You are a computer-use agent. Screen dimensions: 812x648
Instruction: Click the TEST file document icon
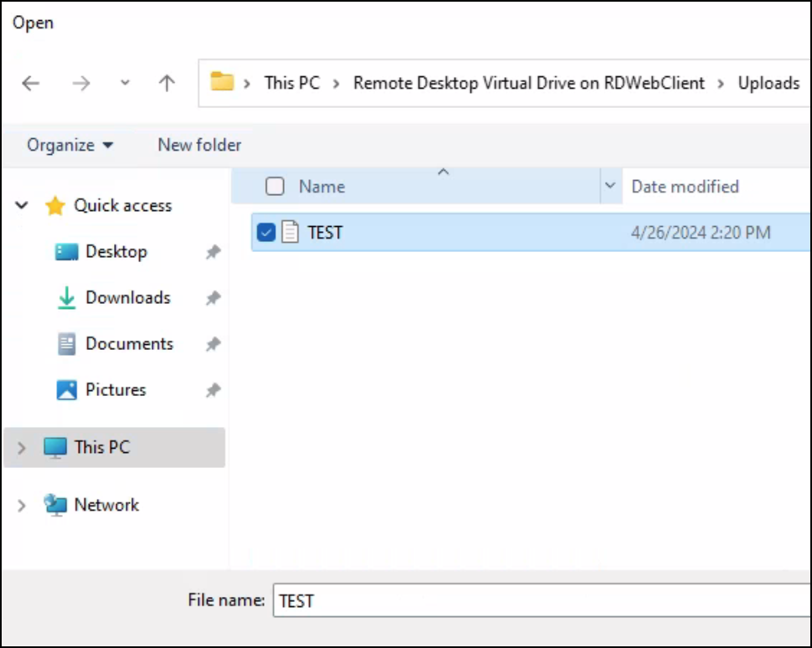tap(290, 232)
